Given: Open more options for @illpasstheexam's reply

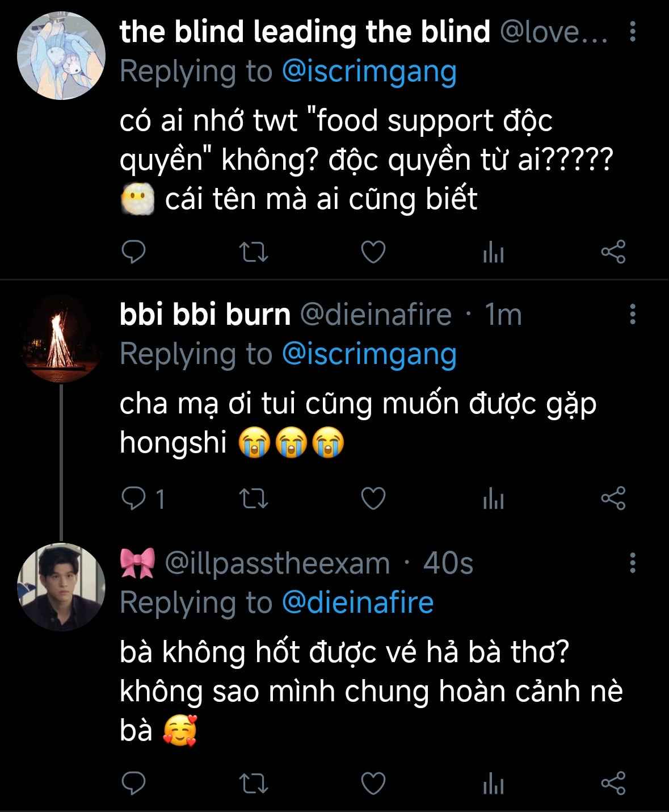Looking at the screenshot, I should [x=633, y=563].
